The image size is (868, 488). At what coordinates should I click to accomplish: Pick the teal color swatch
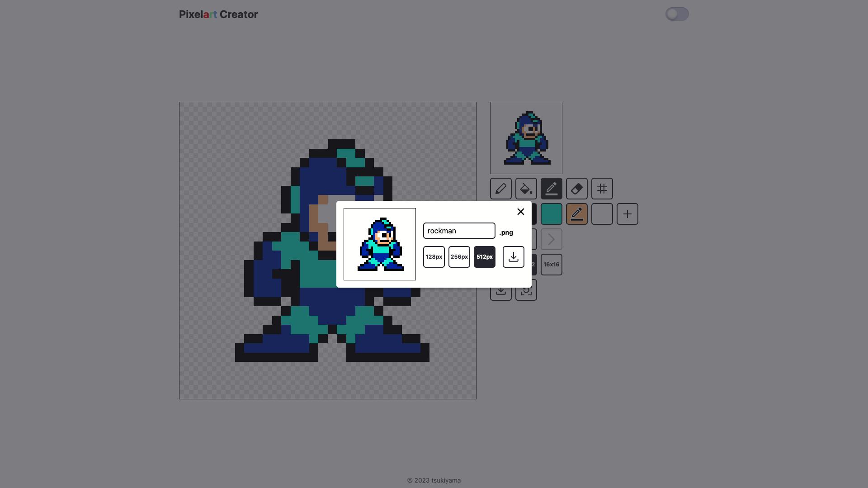click(551, 214)
